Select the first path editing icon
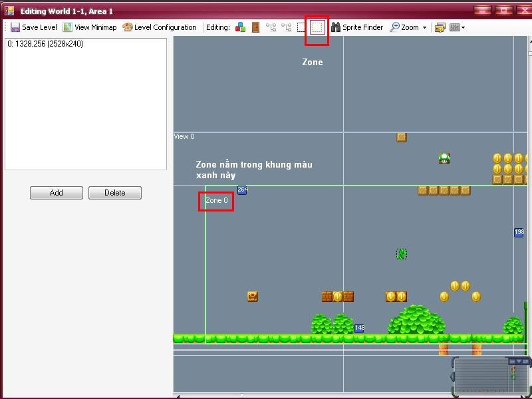The height and width of the screenshot is (399, 532). (x=271, y=27)
